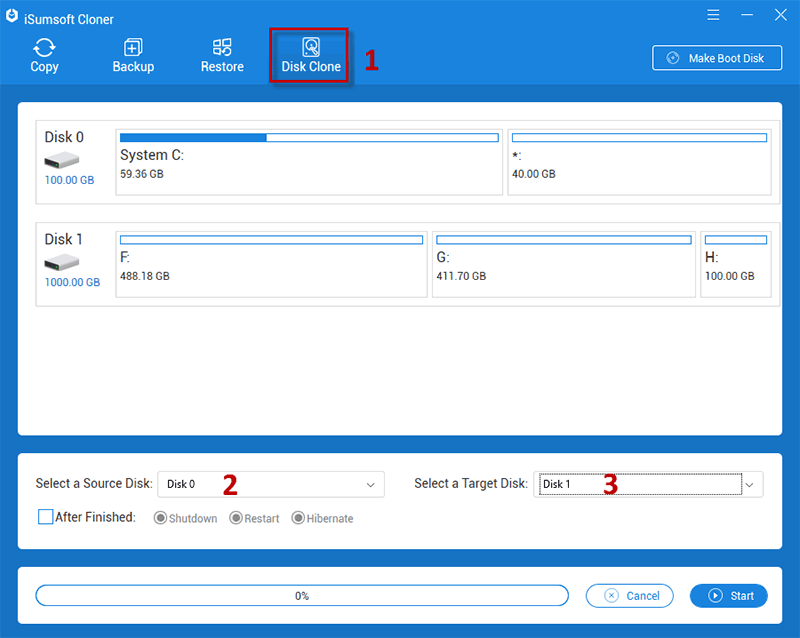Select the Disk Clone tab icon
This screenshot has width=800, height=638.
(x=311, y=47)
